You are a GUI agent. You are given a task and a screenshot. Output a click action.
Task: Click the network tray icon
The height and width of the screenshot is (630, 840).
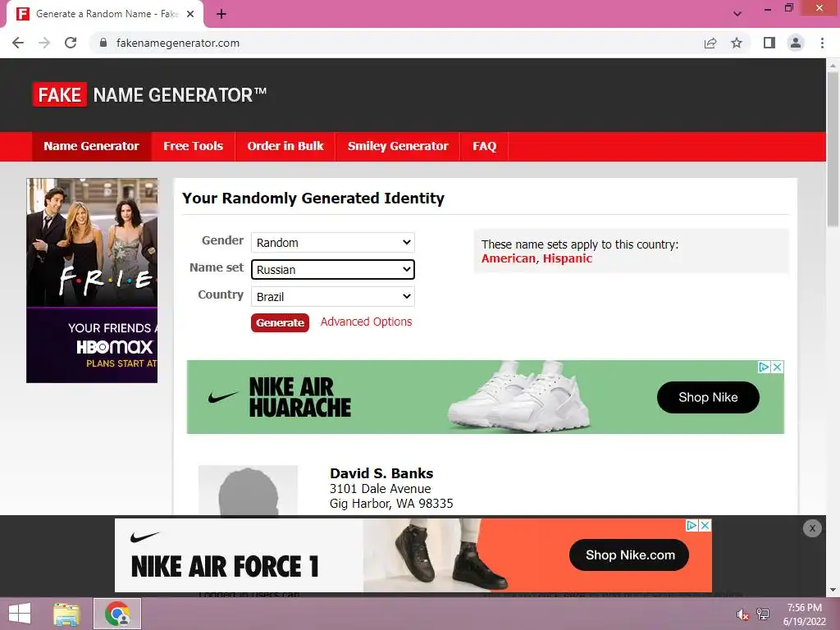763,614
